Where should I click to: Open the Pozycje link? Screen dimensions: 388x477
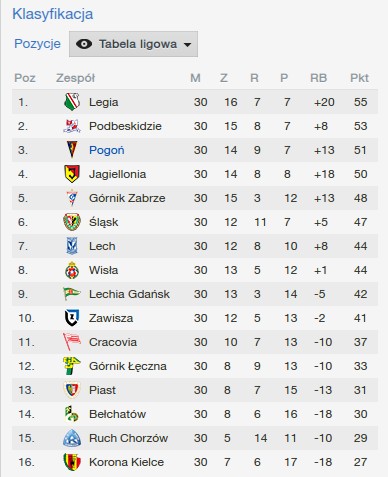point(37,44)
